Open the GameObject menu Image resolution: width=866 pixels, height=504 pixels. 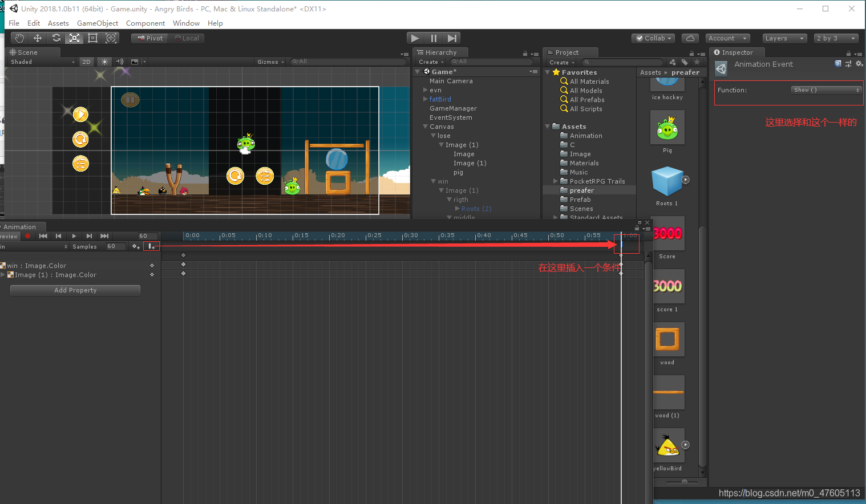[x=98, y=23]
